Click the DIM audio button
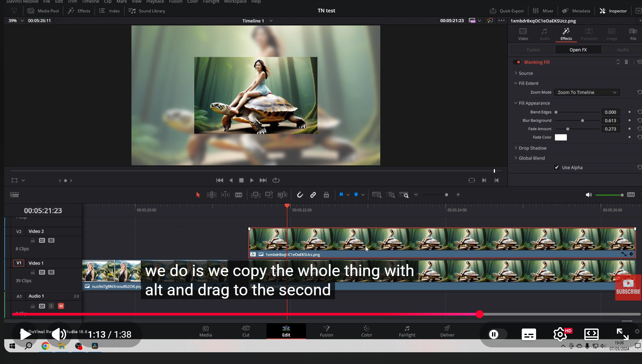This screenshot has width=642, height=364. coord(631,195)
